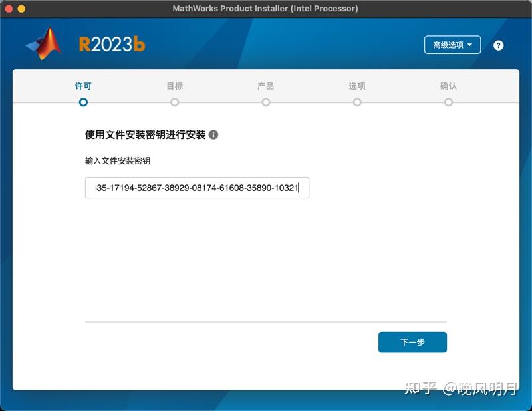Click the info icon beside 使用文件安装密钥进行安装
Image resolution: width=532 pixels, height=411 pixels.
pyautogui.click(x=213, y=134)
